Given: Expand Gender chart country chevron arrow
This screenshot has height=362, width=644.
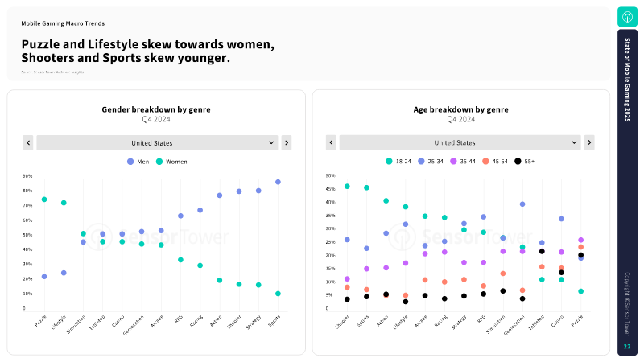Looking at the screenshot, I should pos(271,143).
